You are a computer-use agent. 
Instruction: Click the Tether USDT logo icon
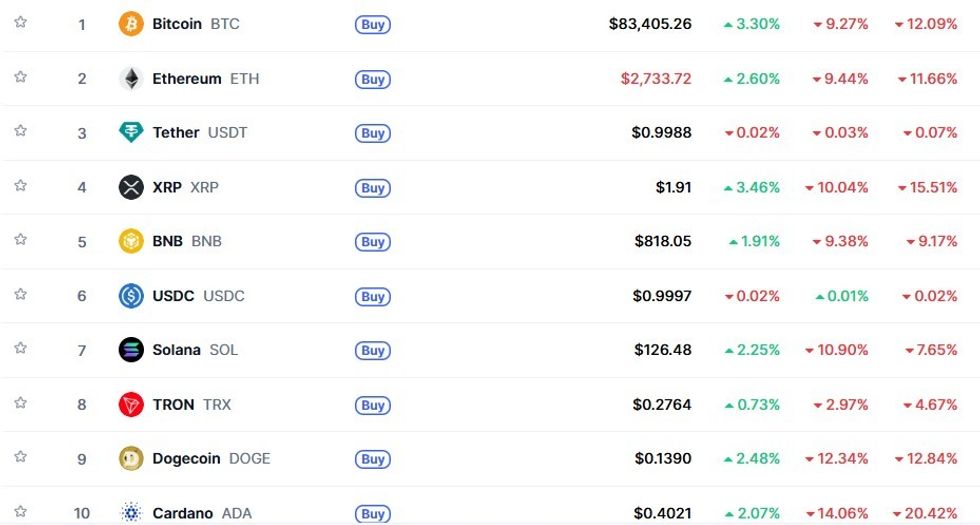tap(131, 133)
